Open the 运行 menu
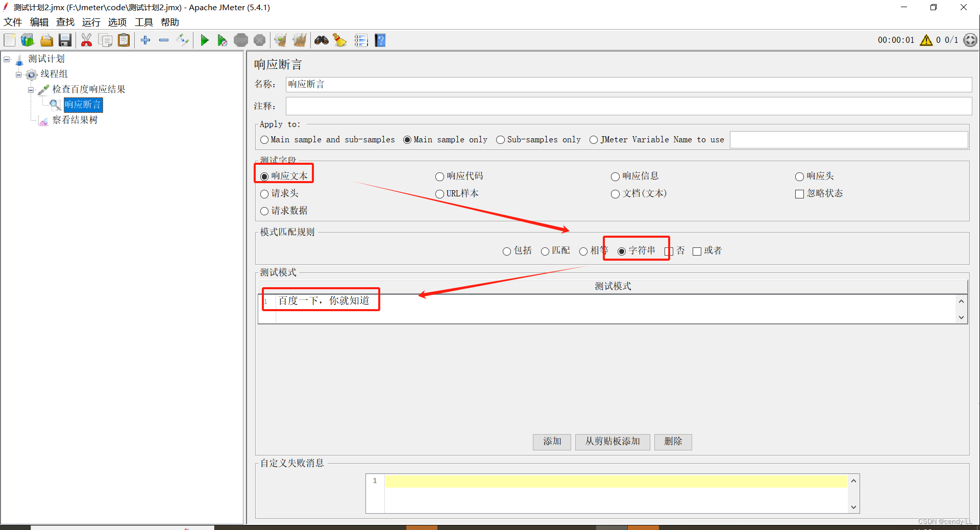Screen dimensions: 980x530 pyautogui.click(x=91, y=22)
